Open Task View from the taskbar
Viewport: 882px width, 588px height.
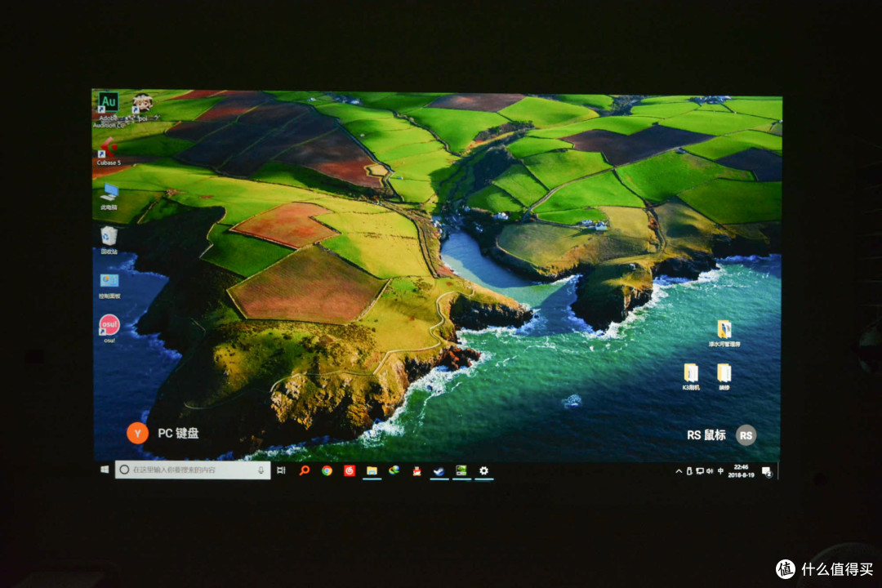[281, 470]
